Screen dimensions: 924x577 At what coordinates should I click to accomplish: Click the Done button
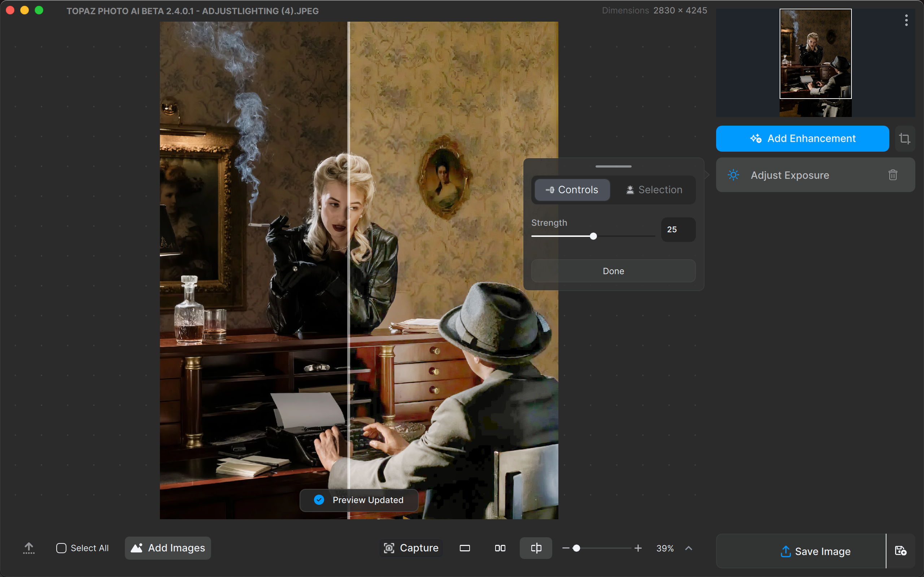click(x=613, y=271)
